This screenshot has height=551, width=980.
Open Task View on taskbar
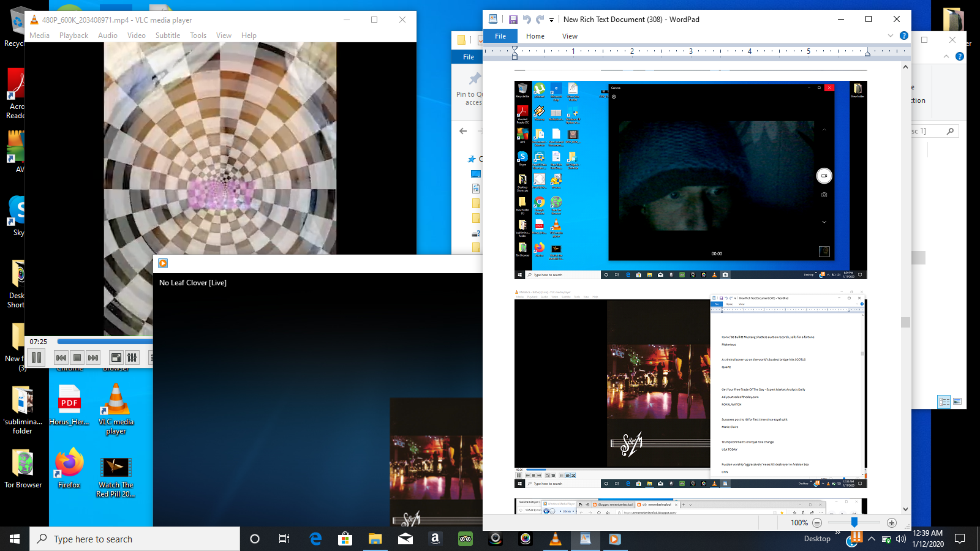(x=284, y=539)
